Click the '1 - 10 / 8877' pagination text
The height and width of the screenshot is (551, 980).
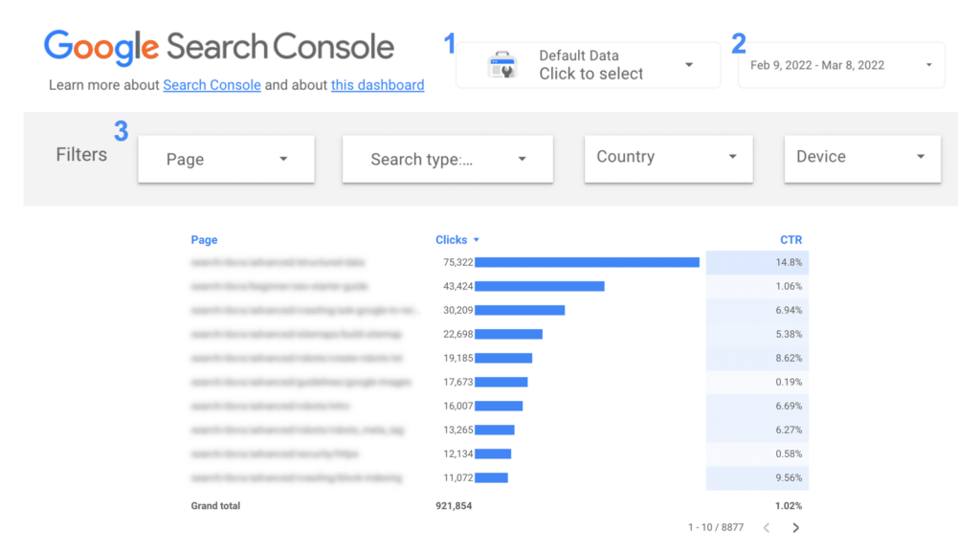(716, 528)
